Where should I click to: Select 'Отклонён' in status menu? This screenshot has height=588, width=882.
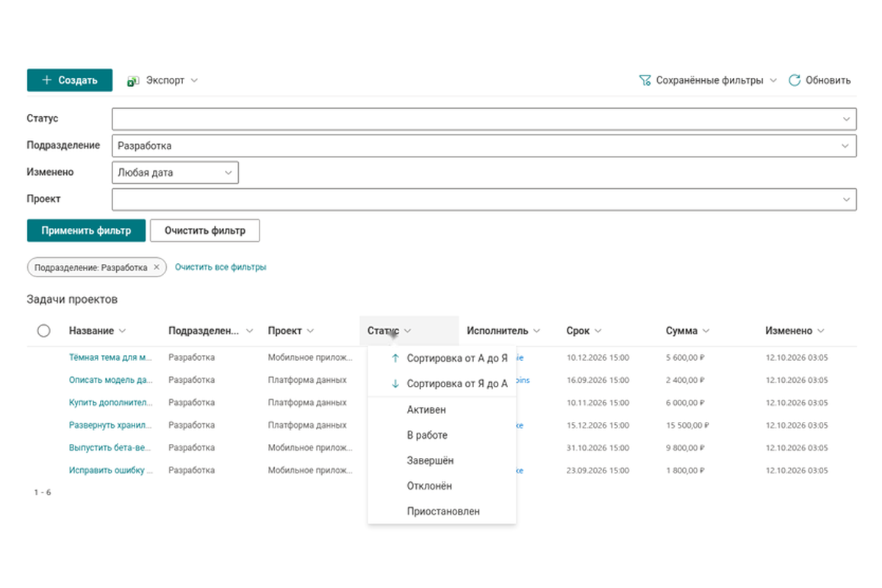coord(442,486)
